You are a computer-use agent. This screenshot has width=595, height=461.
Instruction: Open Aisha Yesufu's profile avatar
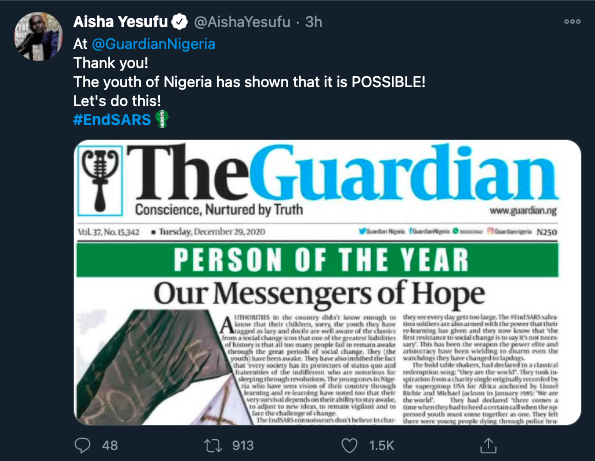click(38, 36)
